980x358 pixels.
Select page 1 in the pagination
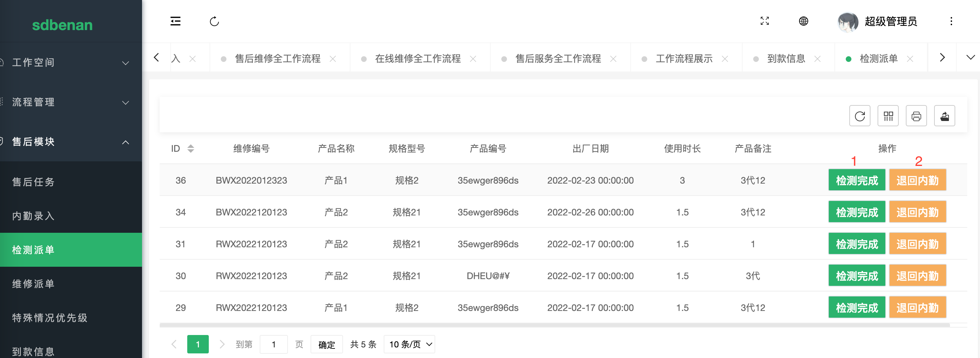point(198,344)
